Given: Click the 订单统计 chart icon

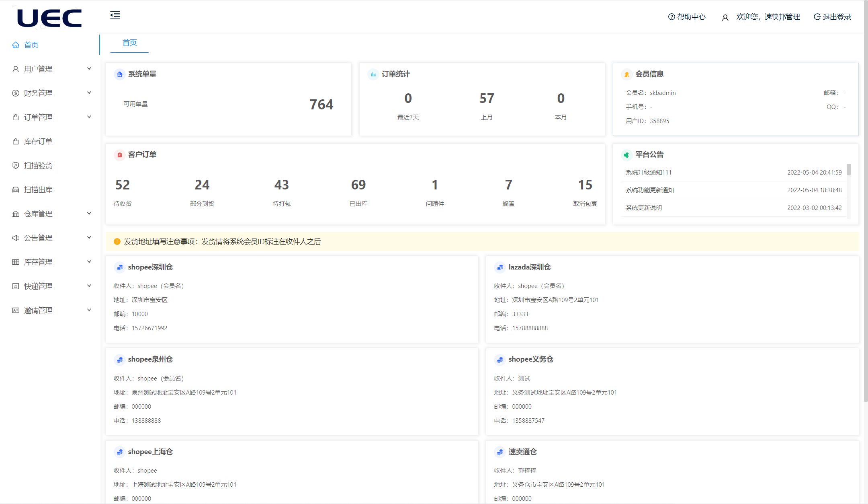Looking at the screenshot, I should [x=373, y=74].
